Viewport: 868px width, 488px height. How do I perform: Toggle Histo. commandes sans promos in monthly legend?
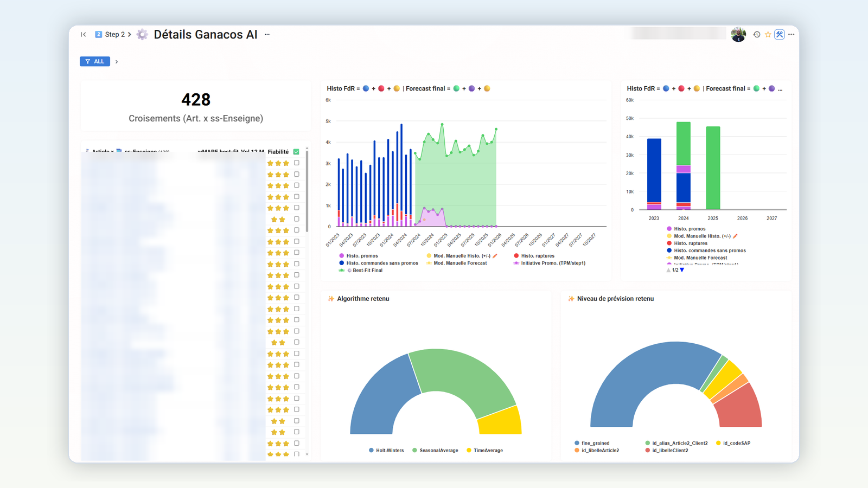click(x=379, y=263)
